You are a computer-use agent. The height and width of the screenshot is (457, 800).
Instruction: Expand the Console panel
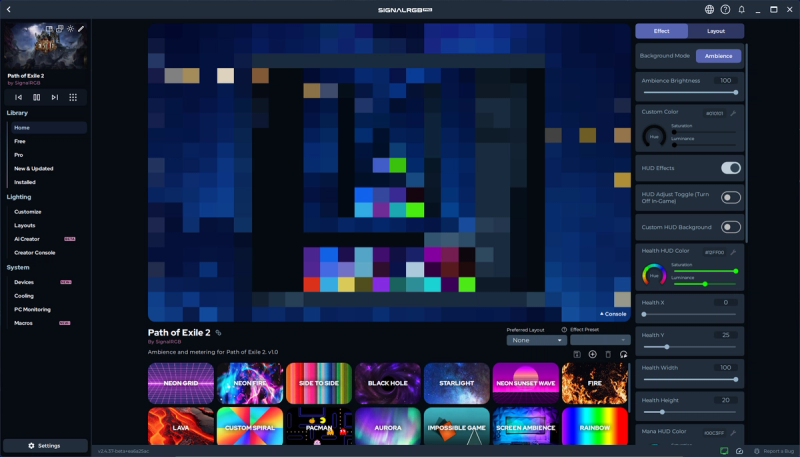[x=613, y=314]
